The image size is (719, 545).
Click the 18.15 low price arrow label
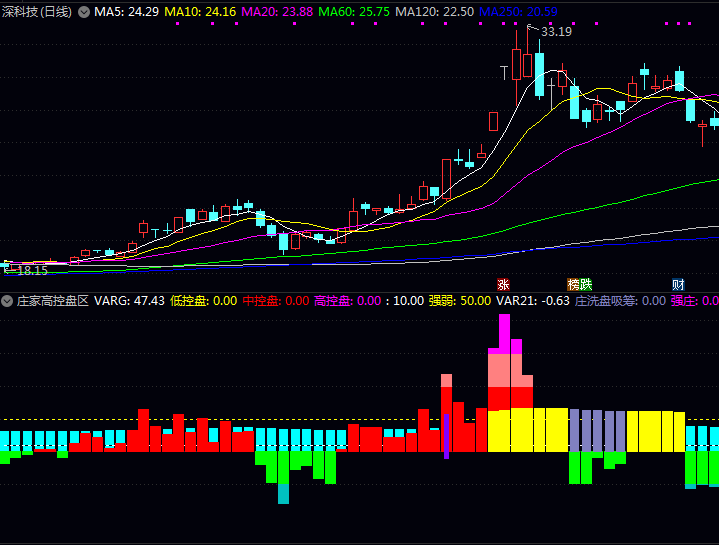28,270
